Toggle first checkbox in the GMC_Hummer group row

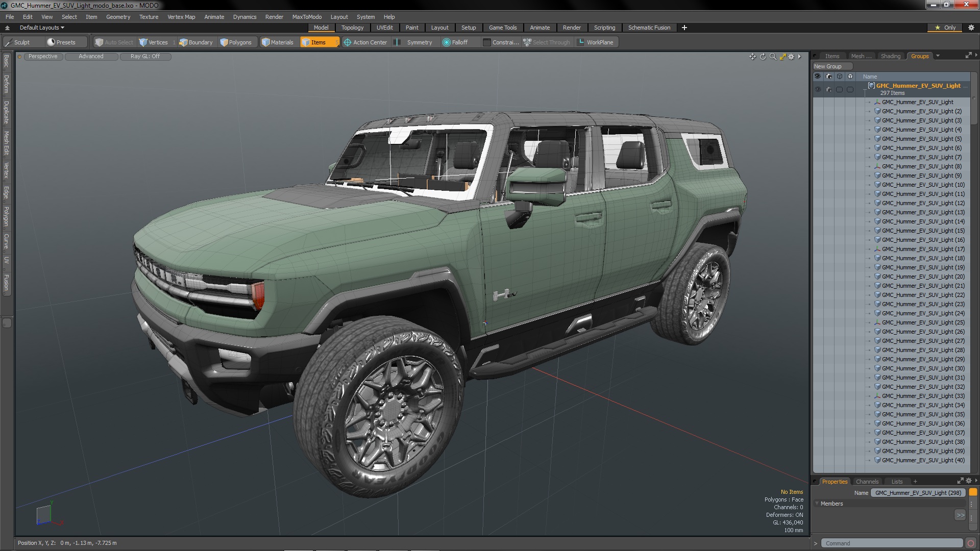click(840, 89)
